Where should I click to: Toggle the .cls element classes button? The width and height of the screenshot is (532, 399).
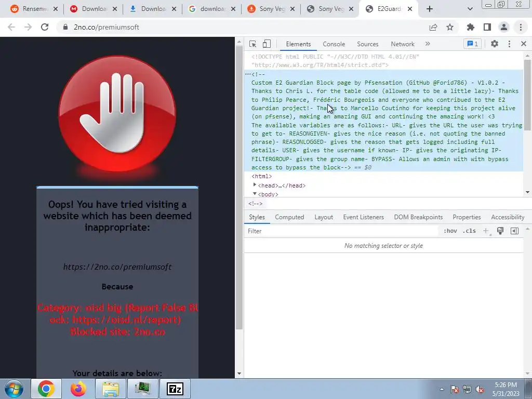click(x=470, y=231)
